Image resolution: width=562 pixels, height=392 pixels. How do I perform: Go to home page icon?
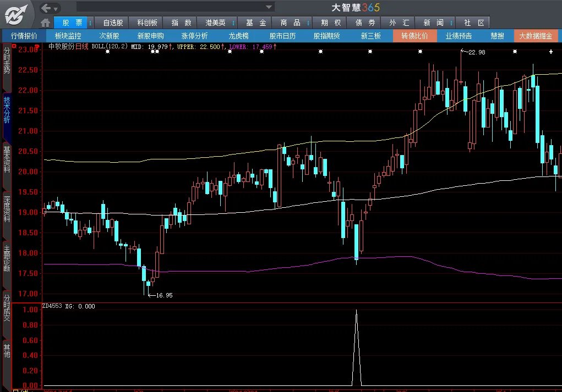[x=46, y=23]
